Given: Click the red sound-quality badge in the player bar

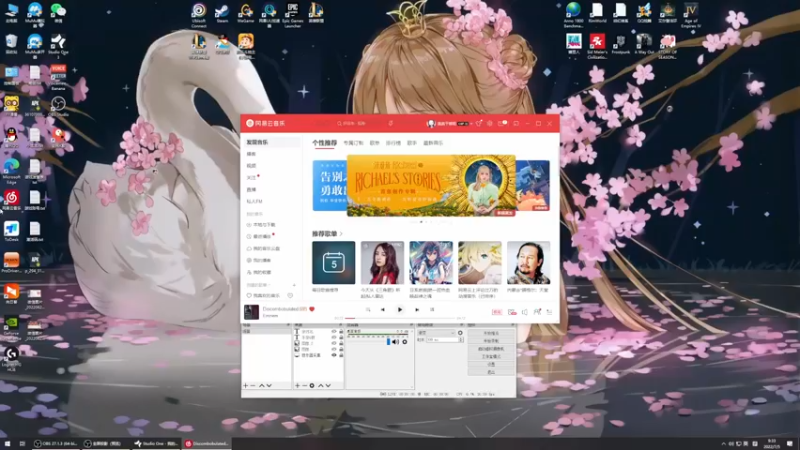Looking at the screenshot, I should pos(497,312).
